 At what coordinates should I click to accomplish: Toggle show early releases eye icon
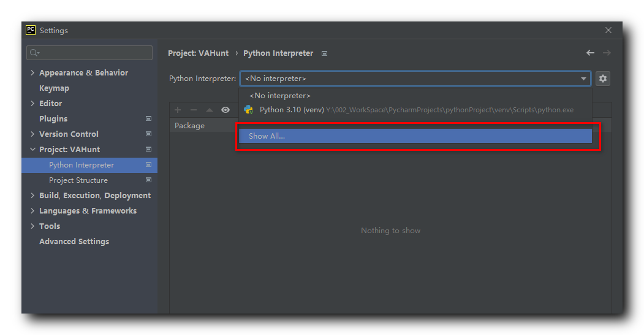point(225,110)
